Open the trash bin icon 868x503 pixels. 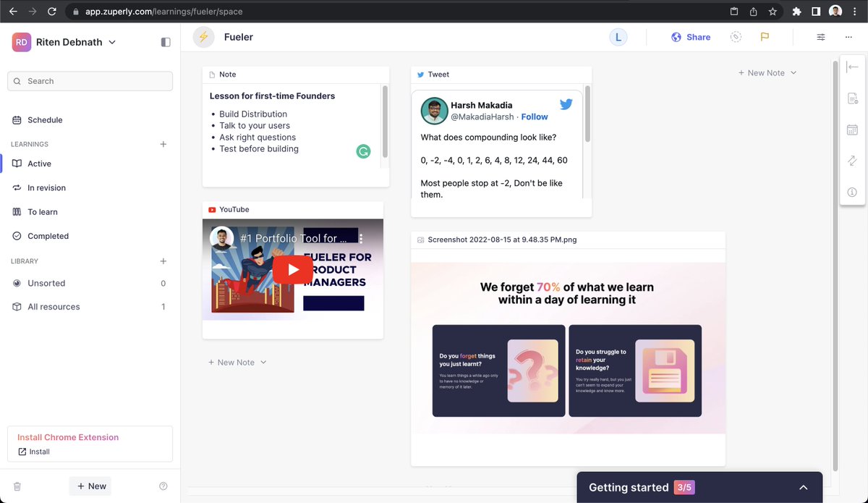pyautogui.click(x=17, y=486)
